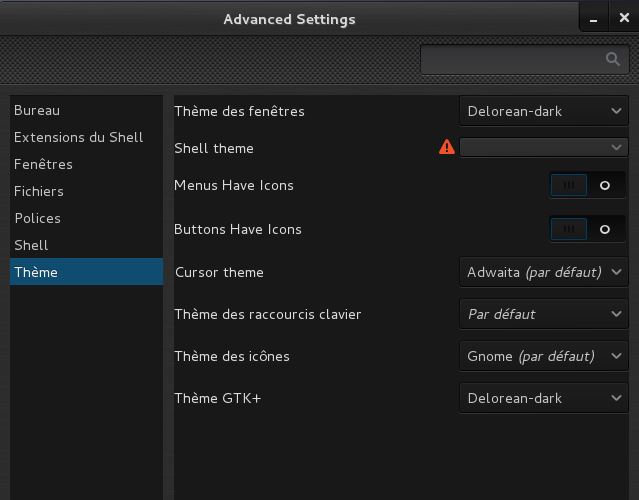Open the Fenêtres category
Viewport: 639px width, 500px height.
tap(86, 164)
